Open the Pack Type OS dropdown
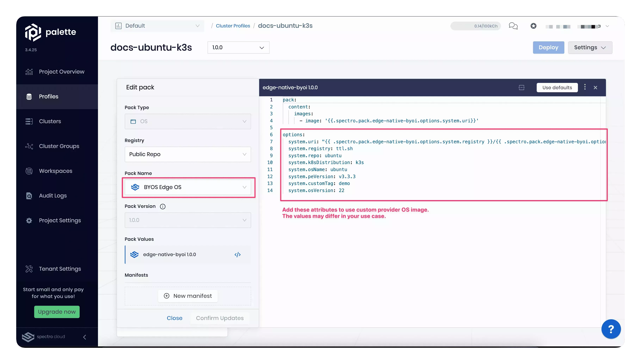This screenshot has height=364, width=641. coord(188,121)
